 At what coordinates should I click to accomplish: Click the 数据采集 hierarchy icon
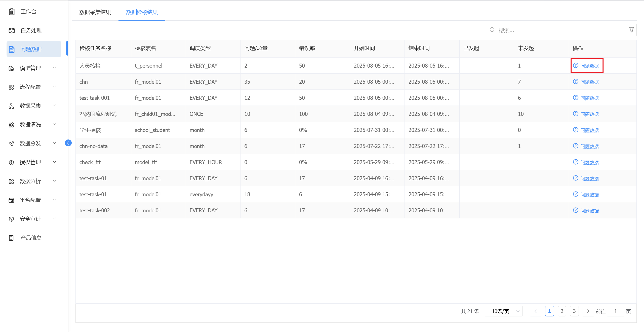(11, 106)
